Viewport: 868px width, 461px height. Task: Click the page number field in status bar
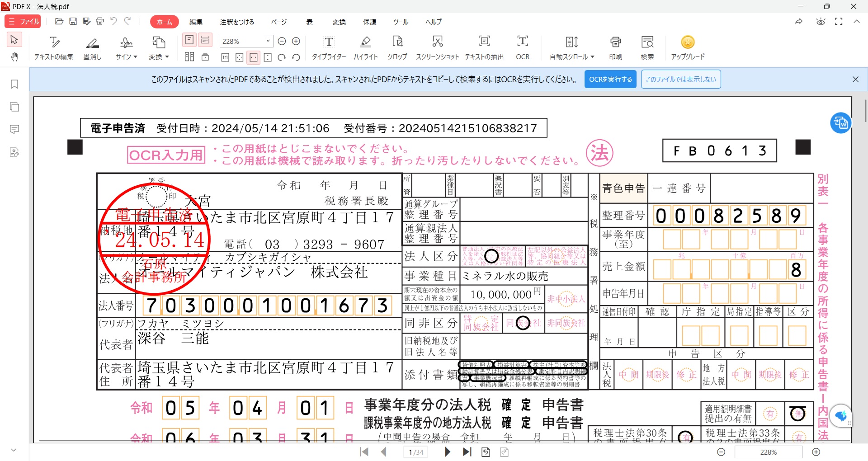pyautogui.click(x=415, y=452)
